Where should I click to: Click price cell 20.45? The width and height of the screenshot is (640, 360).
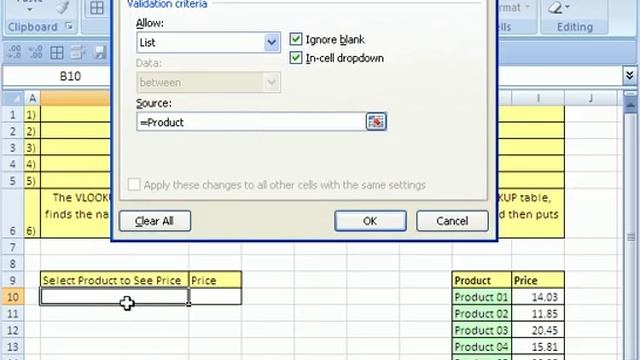click(538, 330)
